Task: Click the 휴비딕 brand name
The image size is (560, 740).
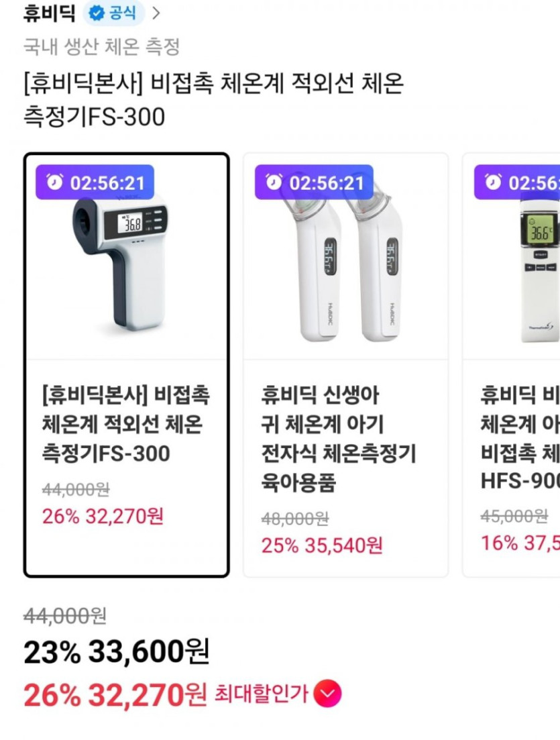Action: click(x=49, y=13)
